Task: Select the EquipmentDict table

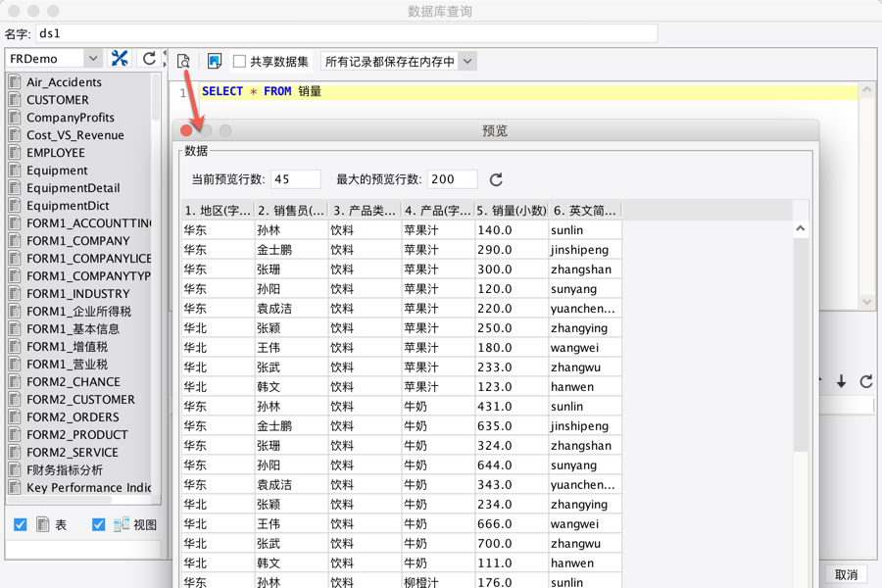Action: [68, 206]
